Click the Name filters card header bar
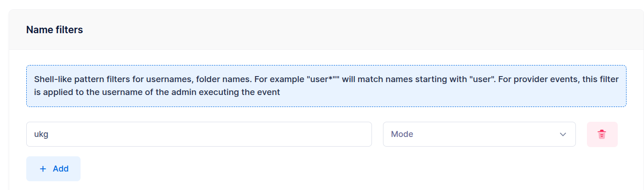Screen dimensions: 644x190 [326, 30]
